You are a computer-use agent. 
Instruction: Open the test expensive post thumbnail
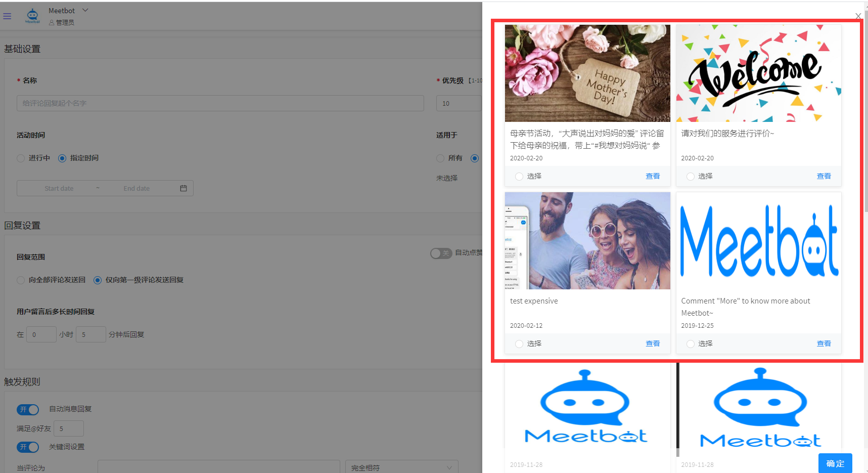click(x=587, y=241)
